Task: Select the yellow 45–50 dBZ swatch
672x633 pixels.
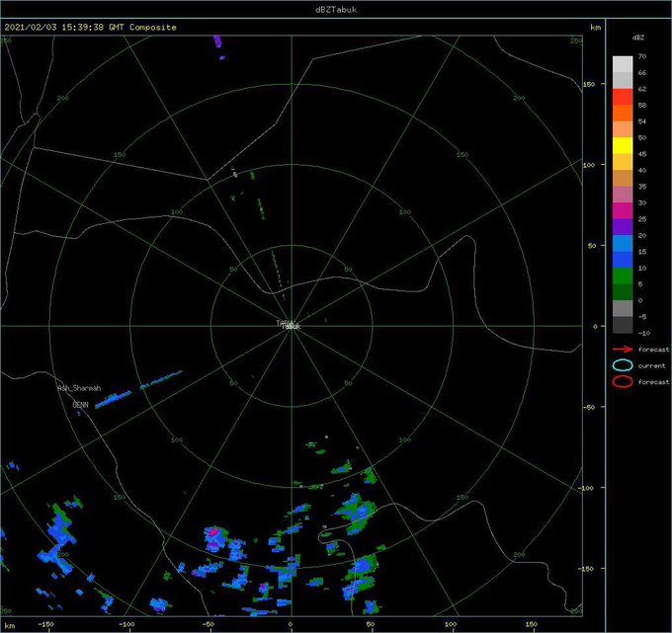Action: click(x=623, y=145)
